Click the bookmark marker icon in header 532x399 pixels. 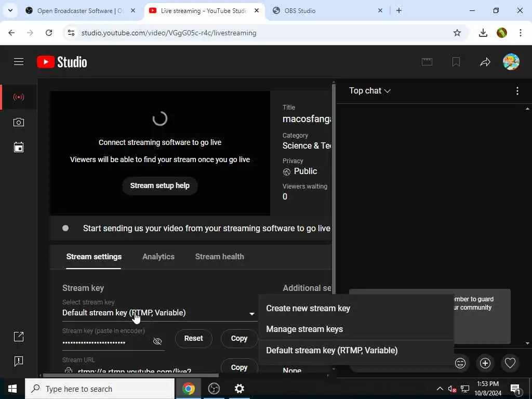456,62
